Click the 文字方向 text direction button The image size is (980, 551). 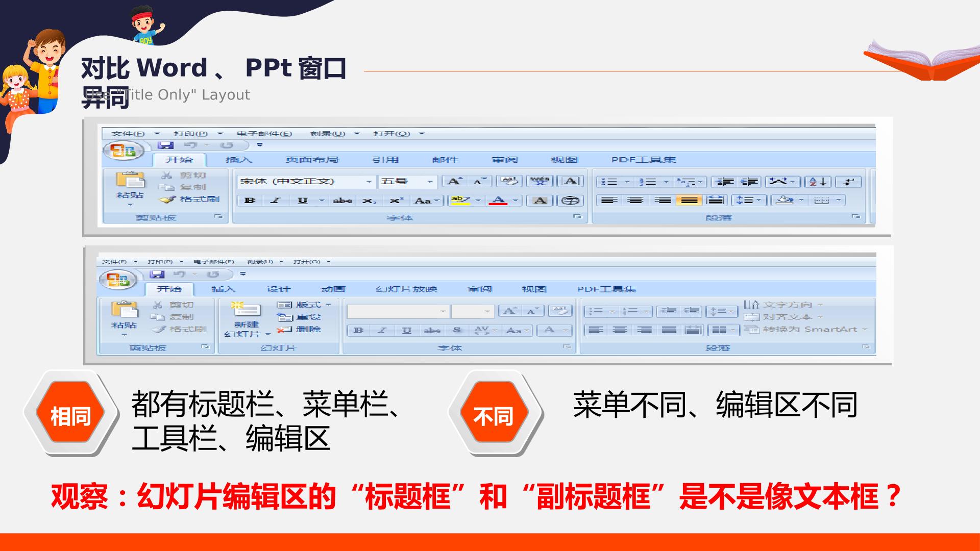coord(783,305)
